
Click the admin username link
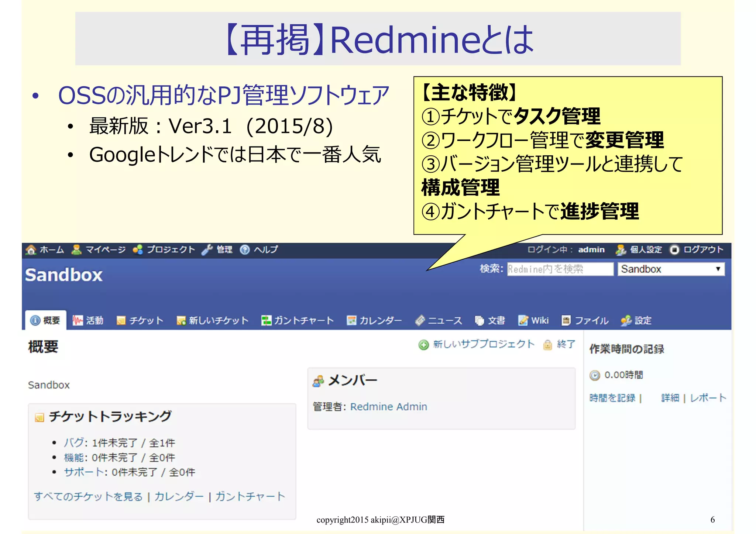point(591,250)
